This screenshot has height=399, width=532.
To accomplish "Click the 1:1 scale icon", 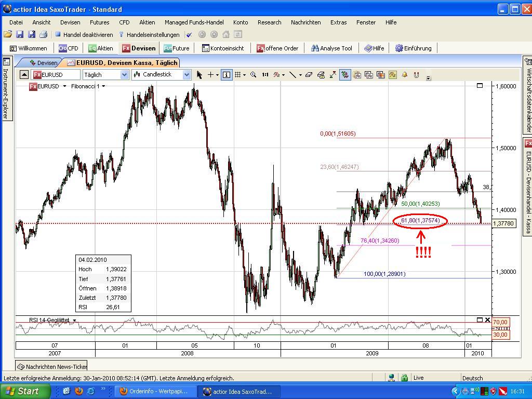I will pos(265,74).
